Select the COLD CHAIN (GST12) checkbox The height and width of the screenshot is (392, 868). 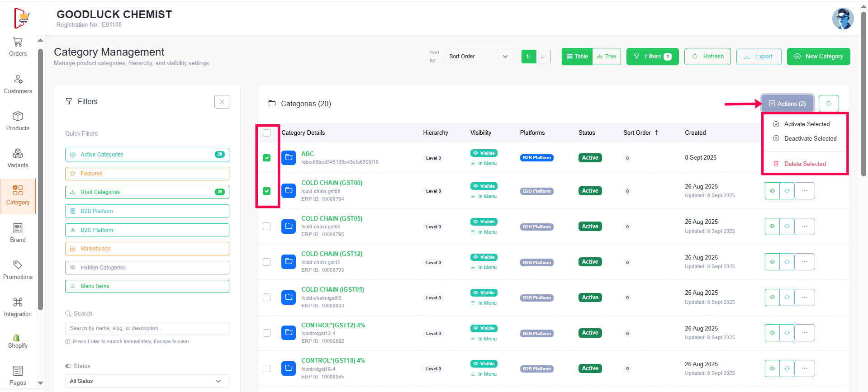click(267, 262)
